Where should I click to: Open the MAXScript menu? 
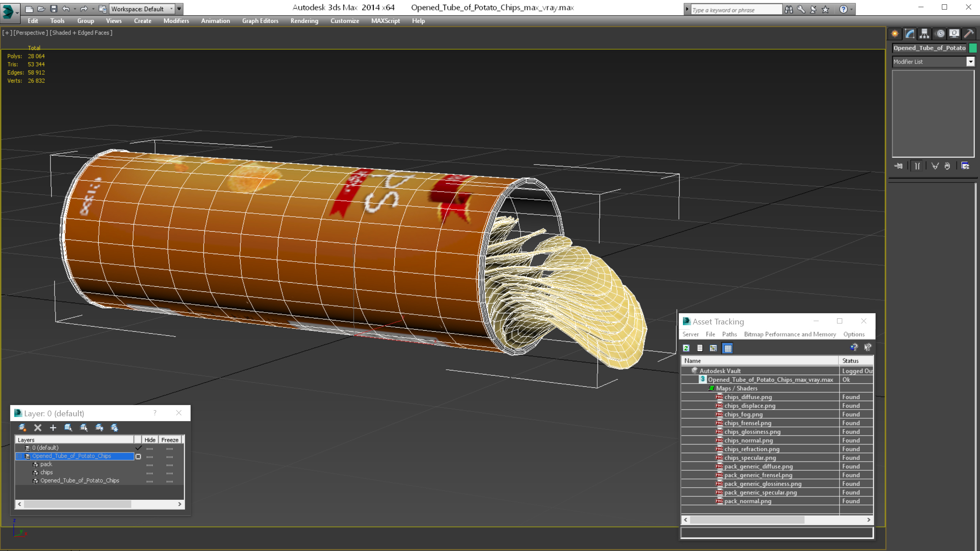(385, 21)
